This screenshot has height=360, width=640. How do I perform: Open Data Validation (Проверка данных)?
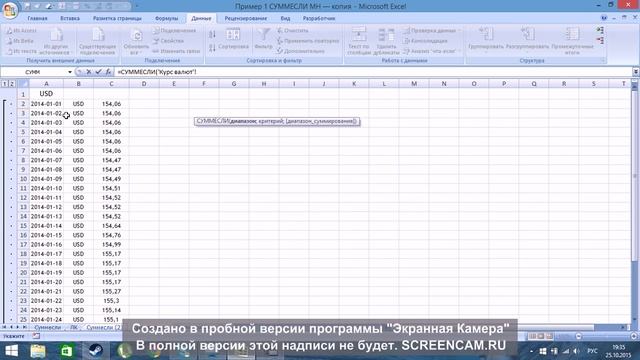point(431,31)
